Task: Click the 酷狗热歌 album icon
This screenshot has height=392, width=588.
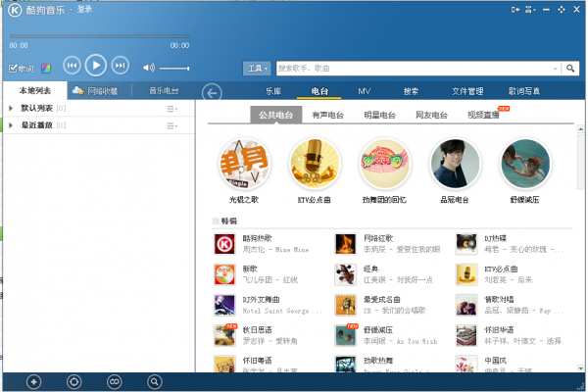Action: pyautogui.click(x=224, y=244)
